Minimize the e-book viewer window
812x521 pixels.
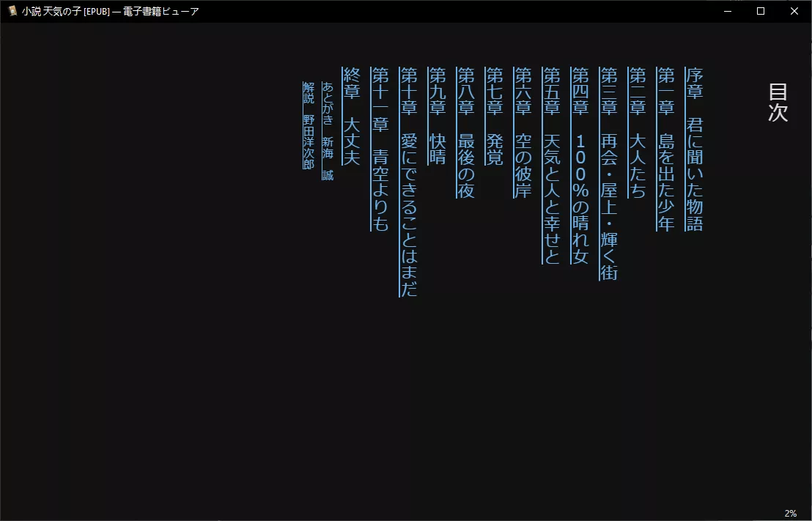[x=728, y=11]
